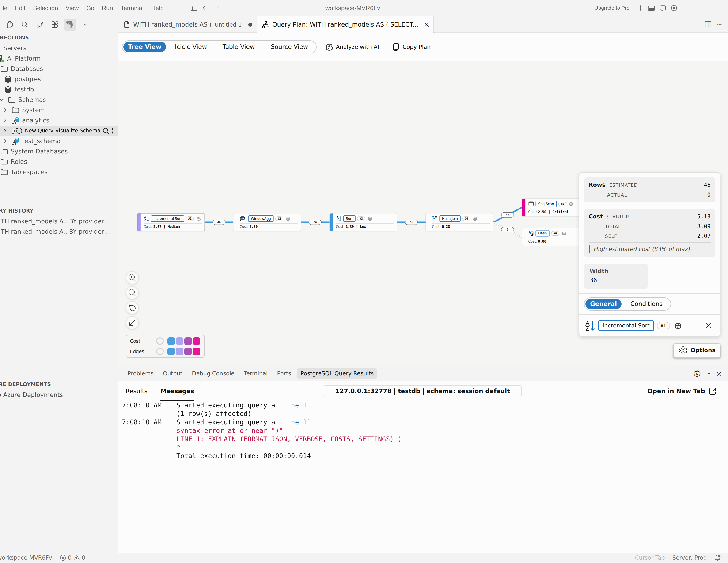728x563 pixels.
Task: Expand the System schemas folder
Action: point(5,110)
